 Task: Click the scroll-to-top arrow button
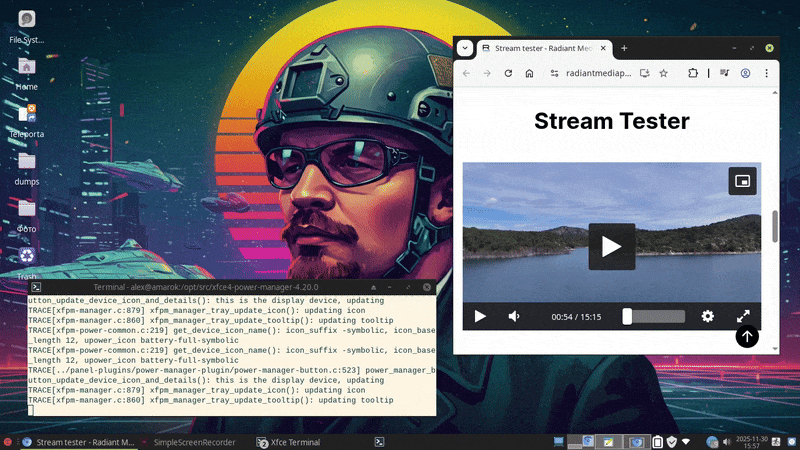747,336
